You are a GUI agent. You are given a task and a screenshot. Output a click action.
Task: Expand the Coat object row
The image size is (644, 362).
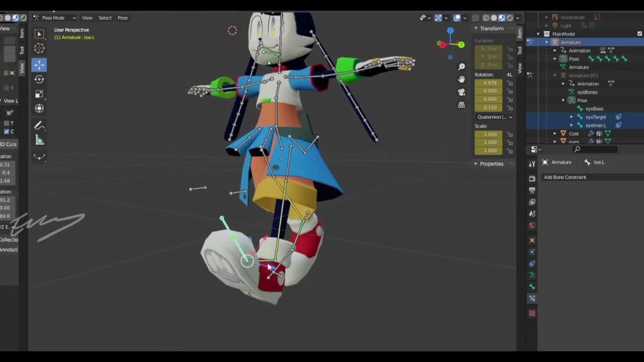[555, 134]
